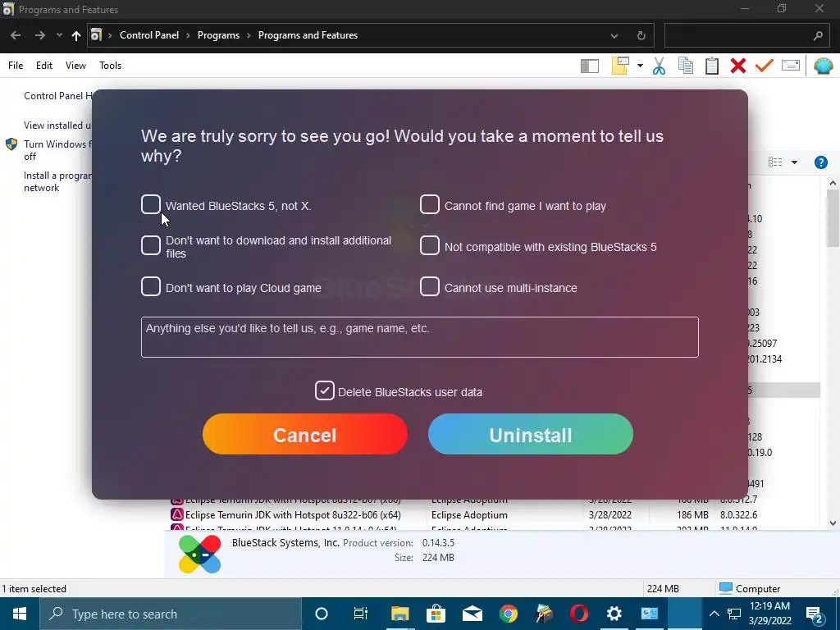
Task: Click the orange Cancel button
Action: pos(305,435)
